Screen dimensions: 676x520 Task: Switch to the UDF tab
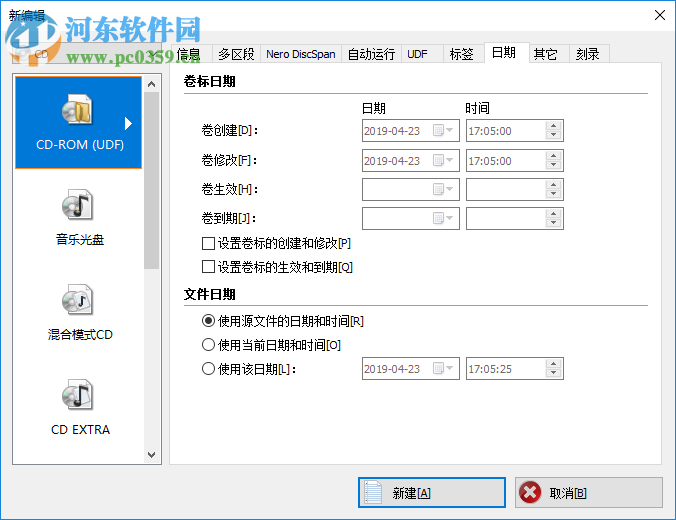422,54
